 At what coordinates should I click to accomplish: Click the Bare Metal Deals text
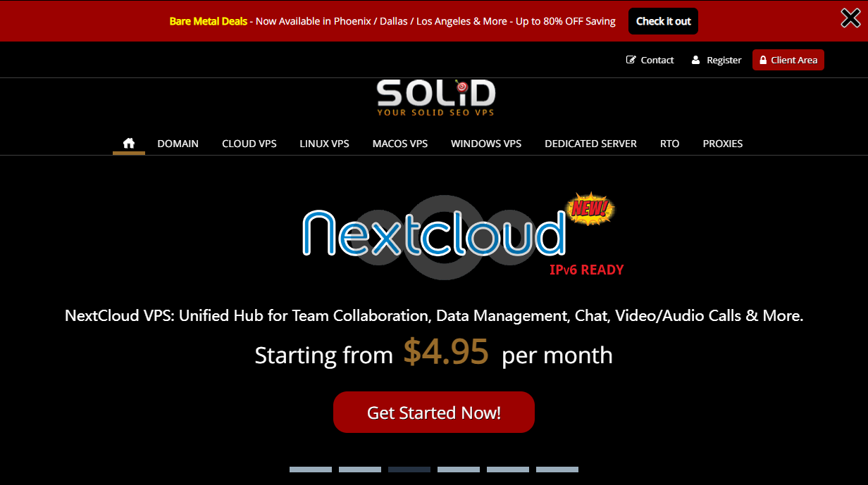(209, 21)
